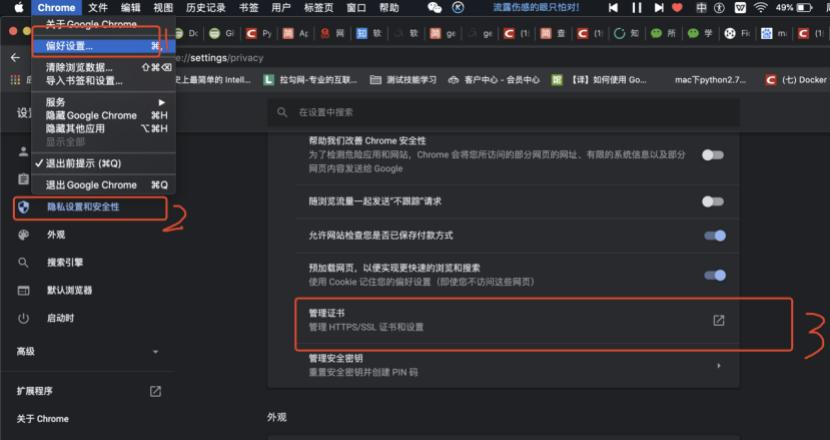Click the power icon beside 启动时
The width and height of the screenshot is (830, 440).
[23, 318]
